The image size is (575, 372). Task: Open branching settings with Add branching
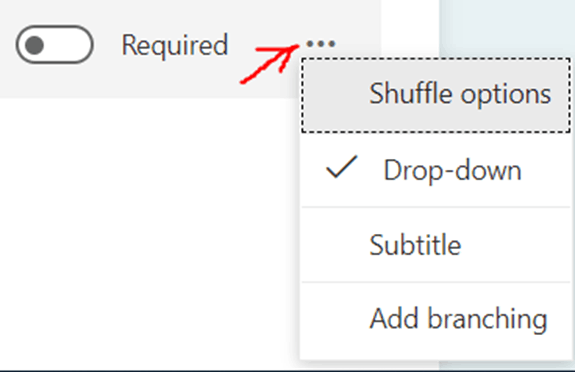(x=436, y=319)
